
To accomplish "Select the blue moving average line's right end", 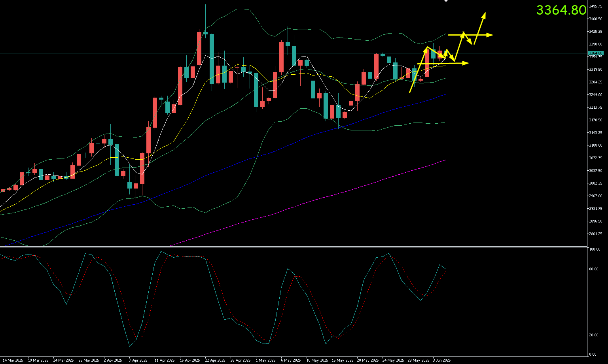I will coord(445,94).
